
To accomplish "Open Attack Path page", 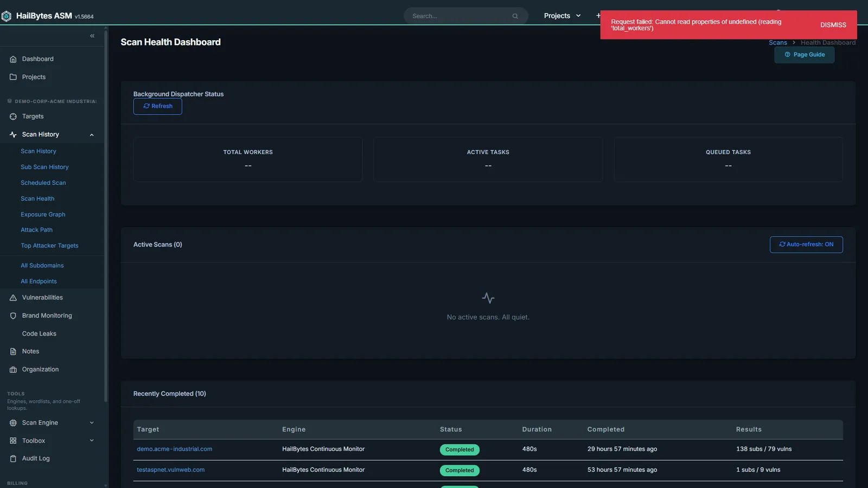I will click(x=36, y=230).
